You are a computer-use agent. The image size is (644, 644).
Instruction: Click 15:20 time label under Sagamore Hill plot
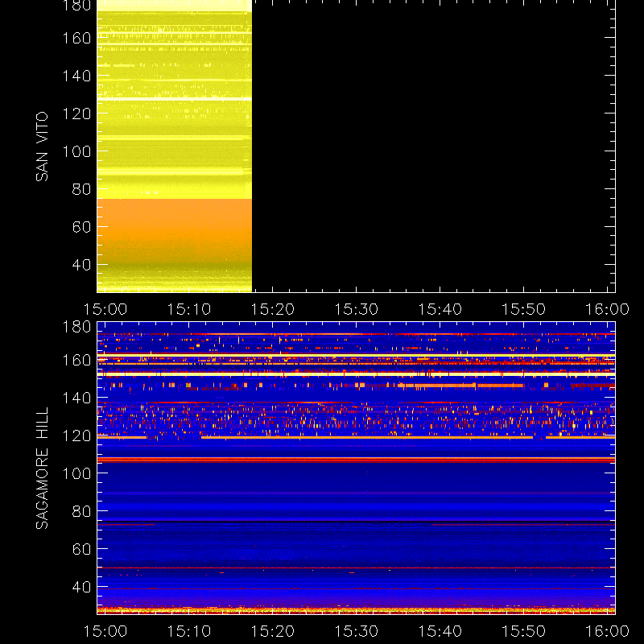point(273,631)
